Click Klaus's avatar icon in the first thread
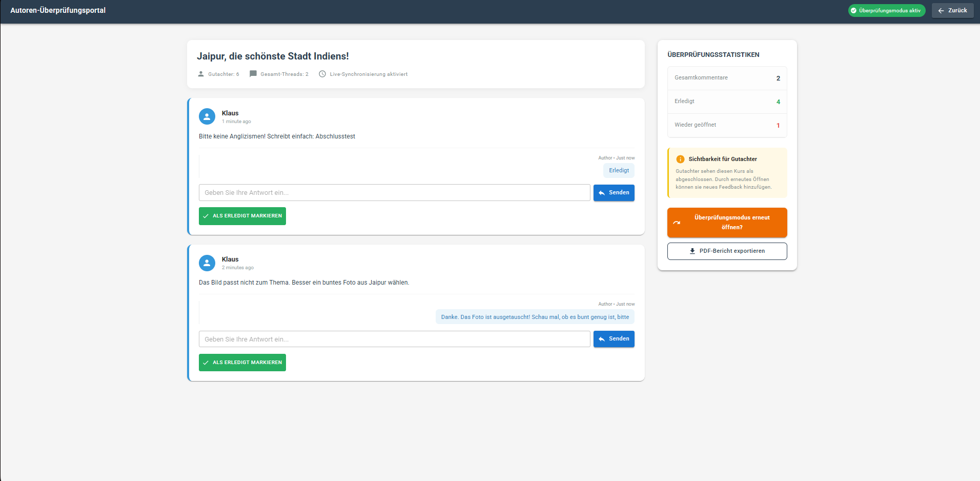This screenshot has width=980, height=481. pyautogui.click(x=207, y=116)
